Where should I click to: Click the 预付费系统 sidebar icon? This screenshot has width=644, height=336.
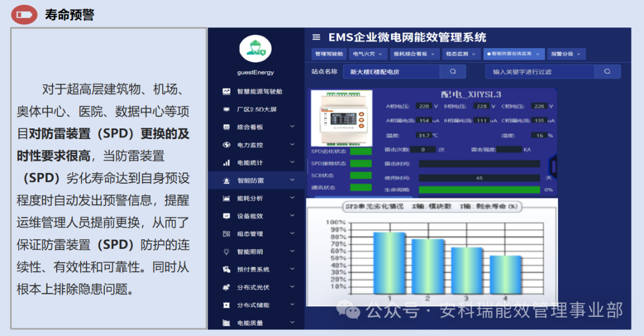[x=227, y=269]
